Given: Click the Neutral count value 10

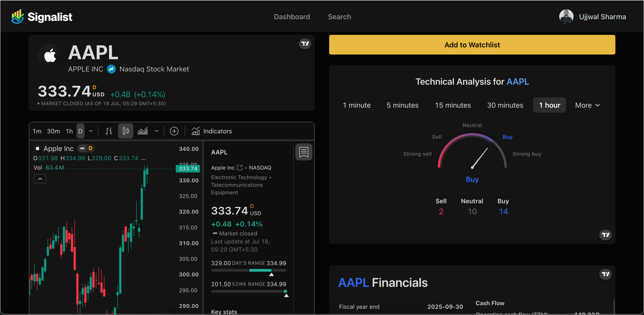Looking at the screenshot, I should pyautogui.click(x=472, y=211).
